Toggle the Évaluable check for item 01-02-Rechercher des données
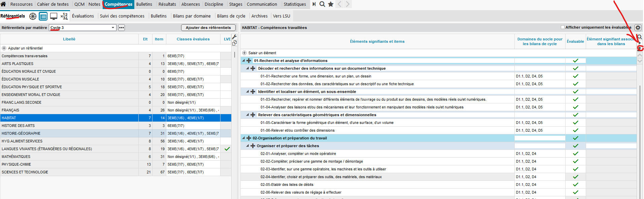644x199 pixels. (576, 84)
